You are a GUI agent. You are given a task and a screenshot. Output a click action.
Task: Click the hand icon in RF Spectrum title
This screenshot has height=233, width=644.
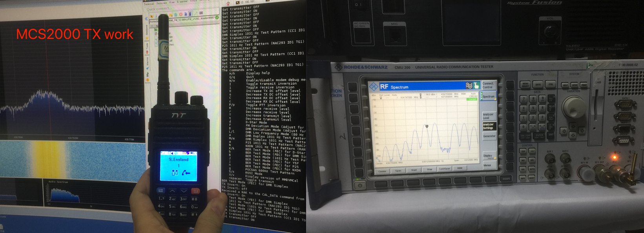pos(476,86)
